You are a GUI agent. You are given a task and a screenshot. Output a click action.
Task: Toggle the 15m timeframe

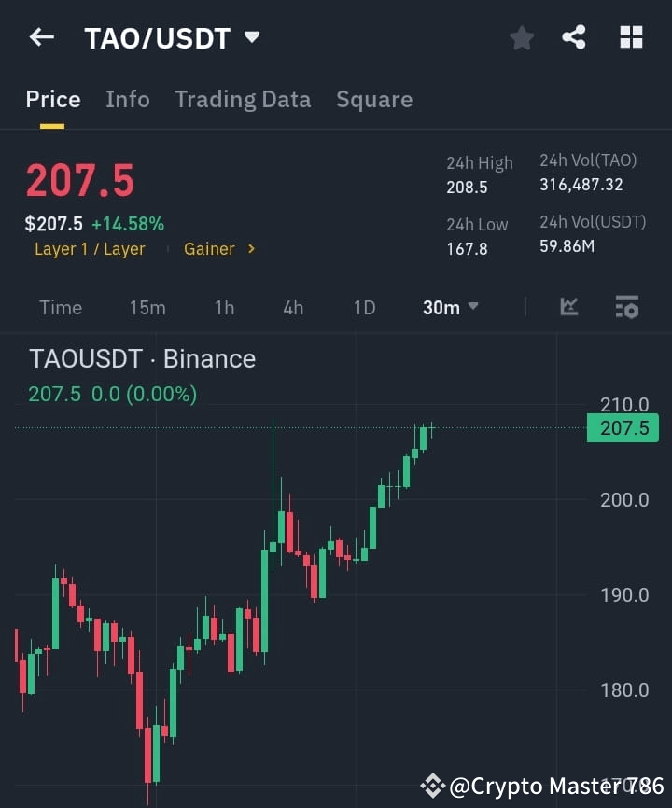[147, 307]
